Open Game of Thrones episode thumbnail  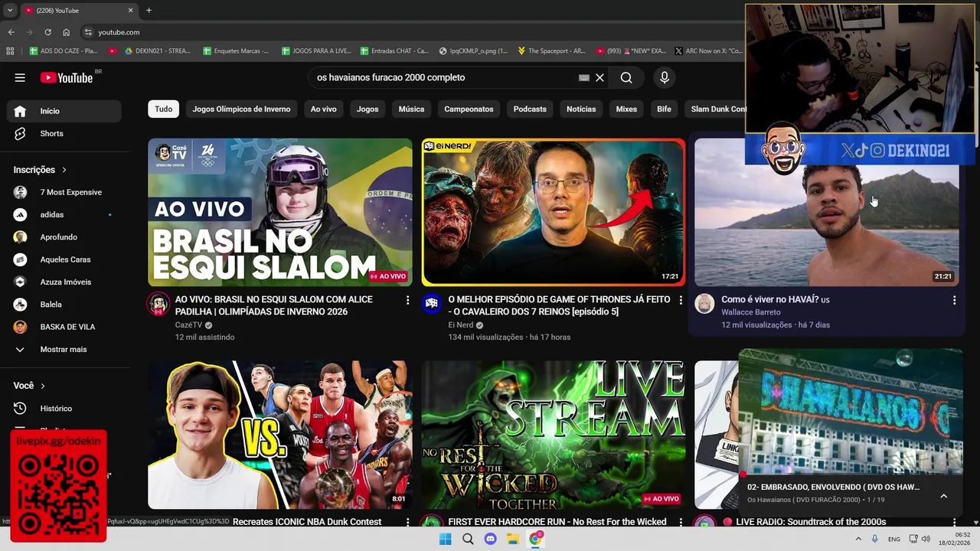tap(553, 212)
